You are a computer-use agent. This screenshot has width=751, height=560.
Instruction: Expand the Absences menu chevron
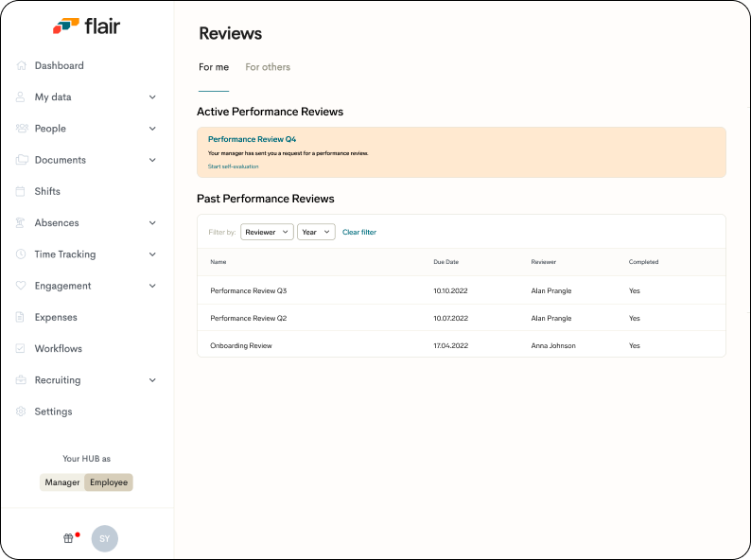click(x=152, y=222)
